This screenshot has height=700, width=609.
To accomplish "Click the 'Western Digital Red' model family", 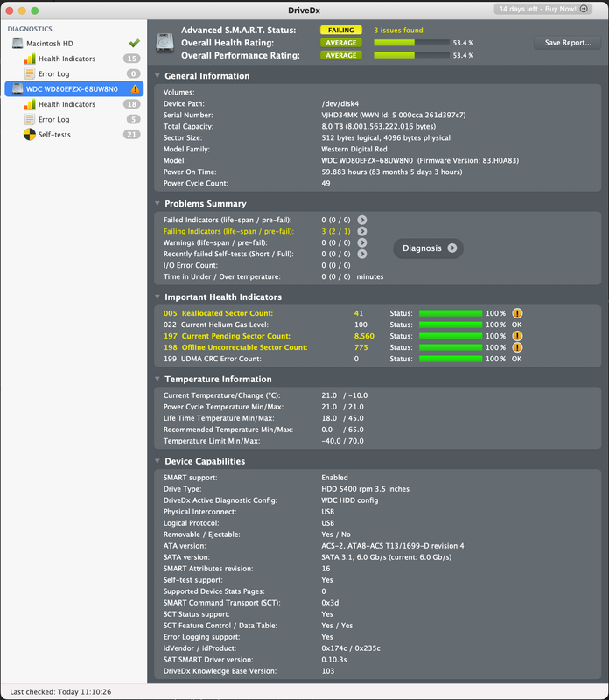I will click(x=354, y=149).
